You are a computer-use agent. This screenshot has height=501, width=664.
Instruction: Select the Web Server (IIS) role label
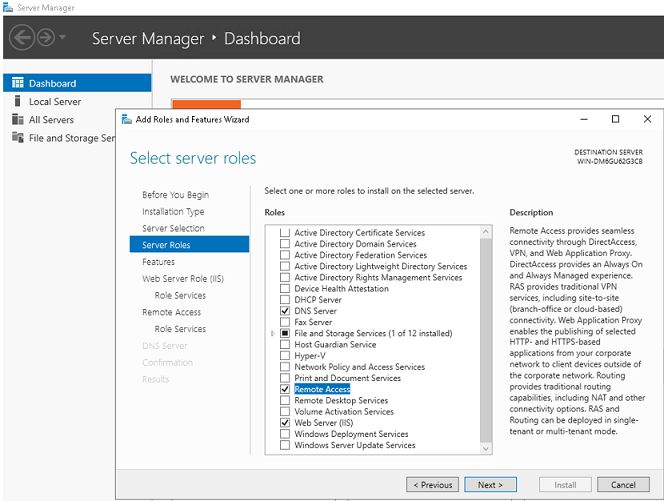(324, 423)
